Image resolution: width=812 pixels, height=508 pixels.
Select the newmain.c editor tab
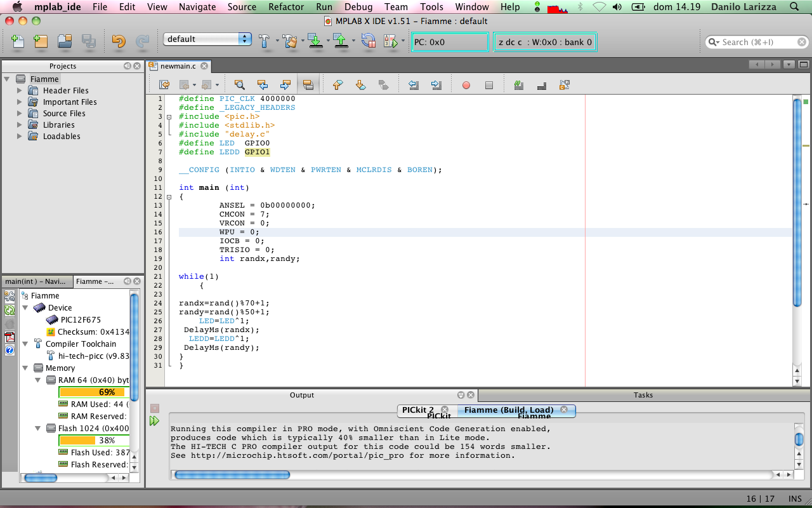pos(178,66)
